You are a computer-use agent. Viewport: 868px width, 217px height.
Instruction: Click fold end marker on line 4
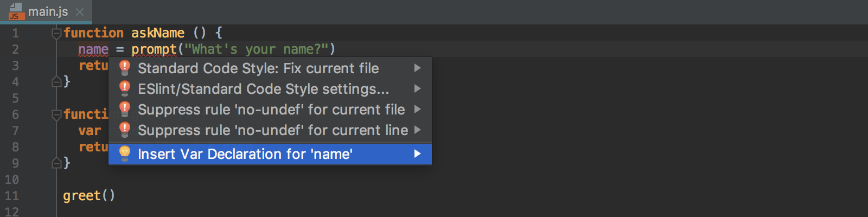tap(56, 82)
